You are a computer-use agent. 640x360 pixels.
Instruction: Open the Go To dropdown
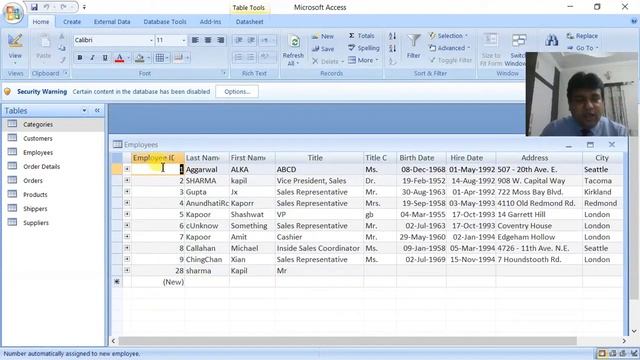click(582, 48)
